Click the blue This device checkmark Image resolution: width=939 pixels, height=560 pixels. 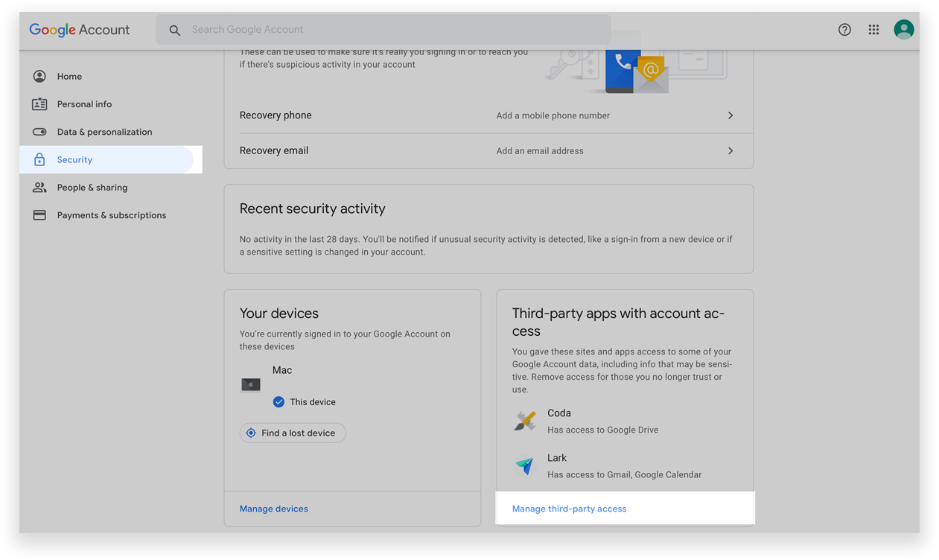(x=278, y=402)
